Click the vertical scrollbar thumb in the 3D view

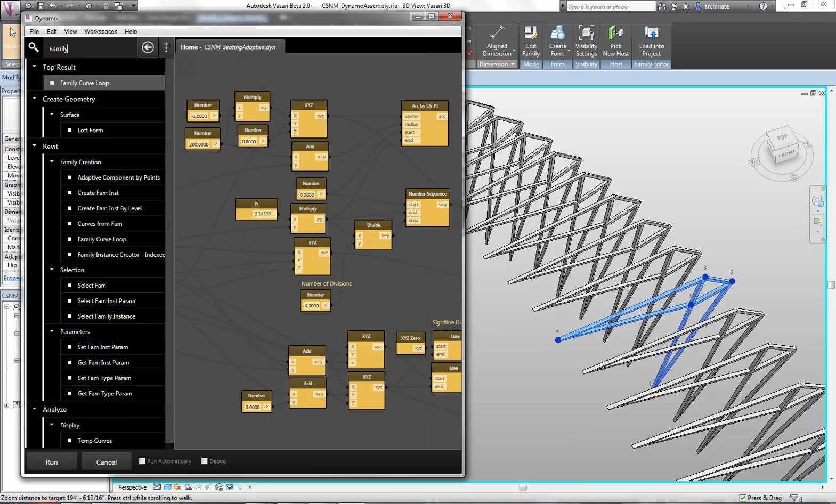point(831,284)
